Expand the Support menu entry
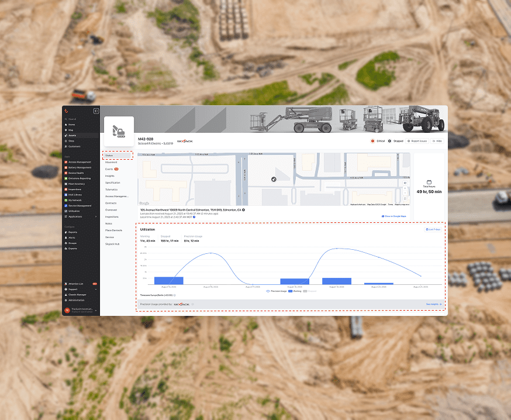Screen dimensions: 511x420 click(73, 289)
